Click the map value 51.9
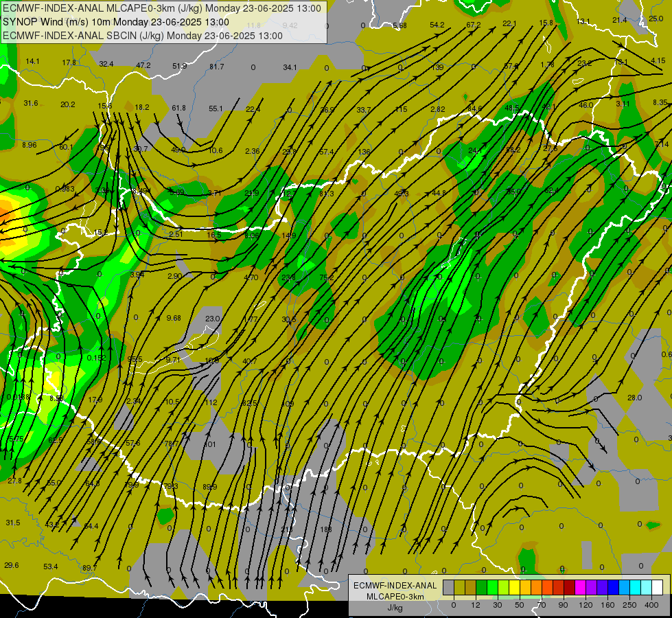This screenshot has height=618, width=672. (x=180, y=66)
